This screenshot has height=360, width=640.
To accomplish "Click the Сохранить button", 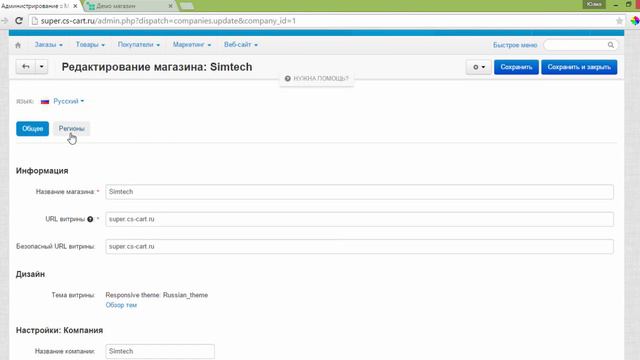I will click(x=516, y=67).
